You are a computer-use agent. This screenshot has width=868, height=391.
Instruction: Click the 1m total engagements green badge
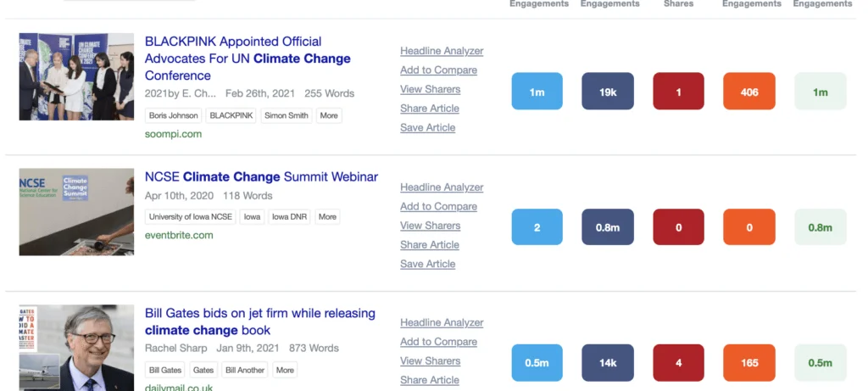[821, 92]
